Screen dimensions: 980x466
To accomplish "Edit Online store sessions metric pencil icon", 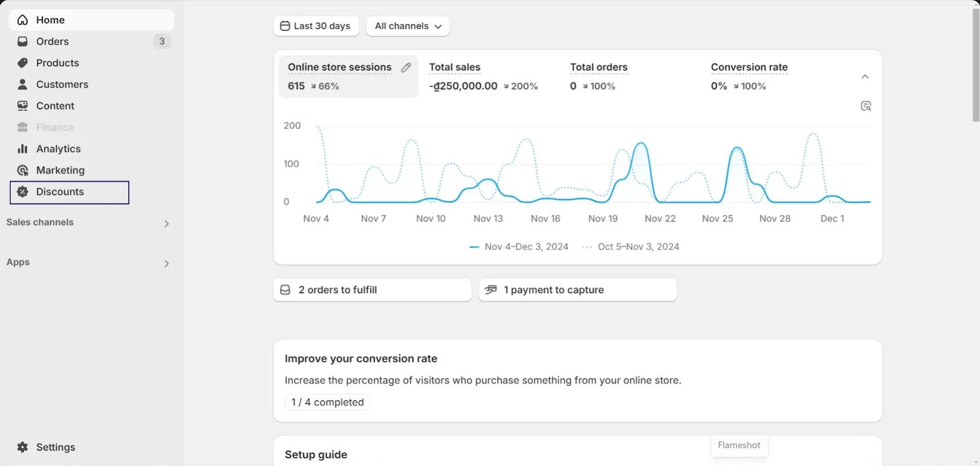I will tap(406, 67).
